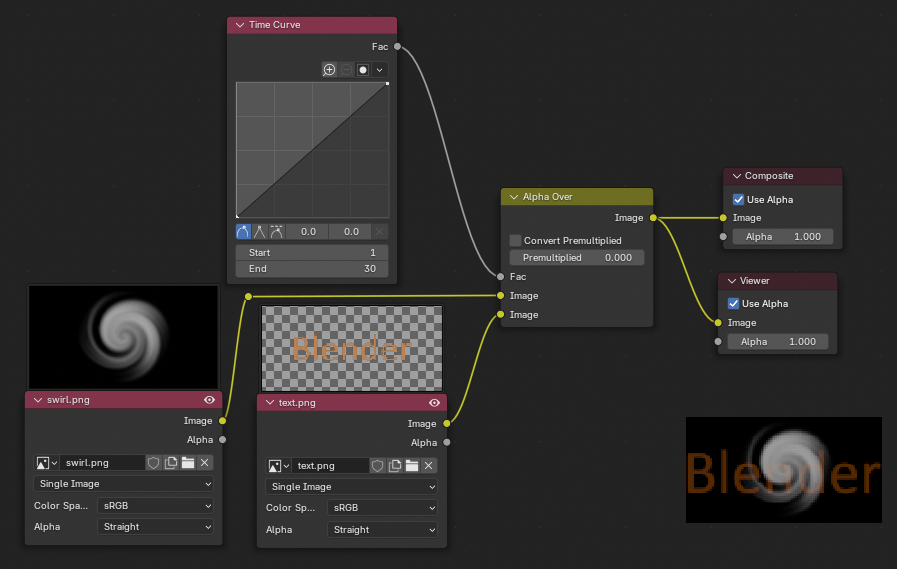Toggle fake user for text.png
The image size is (897, 569).
tap(378, 465)
